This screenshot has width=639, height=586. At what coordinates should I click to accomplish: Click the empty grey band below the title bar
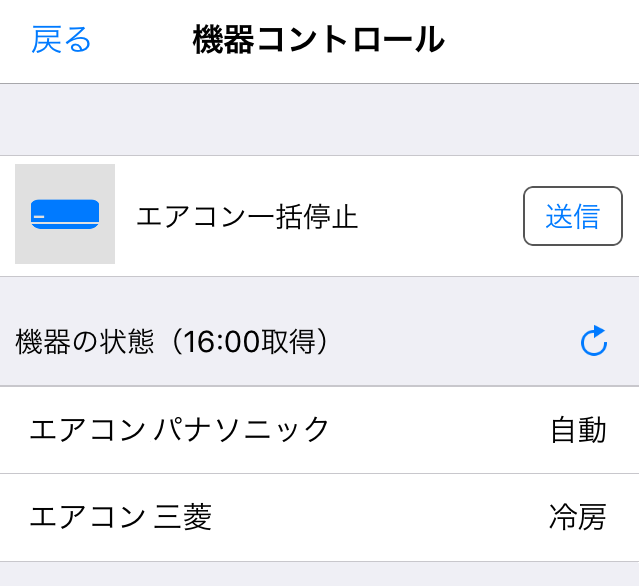319,119
